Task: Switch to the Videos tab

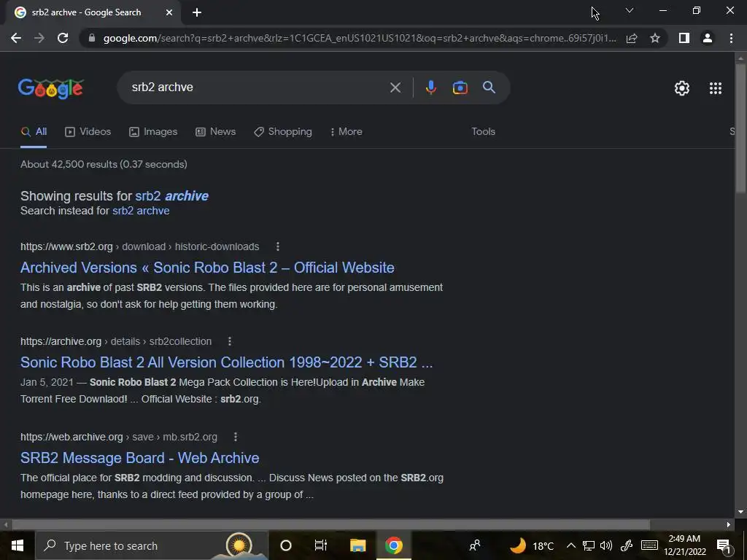Action: coord(88,132)
